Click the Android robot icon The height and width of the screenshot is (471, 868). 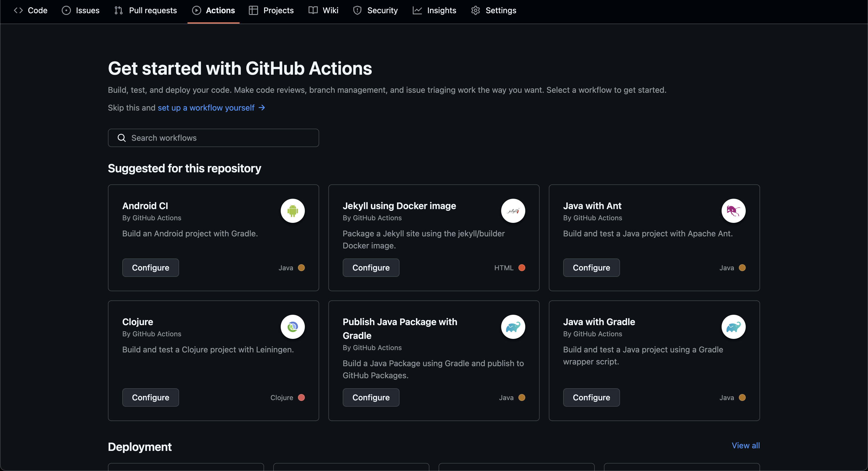tap(292, 211)
